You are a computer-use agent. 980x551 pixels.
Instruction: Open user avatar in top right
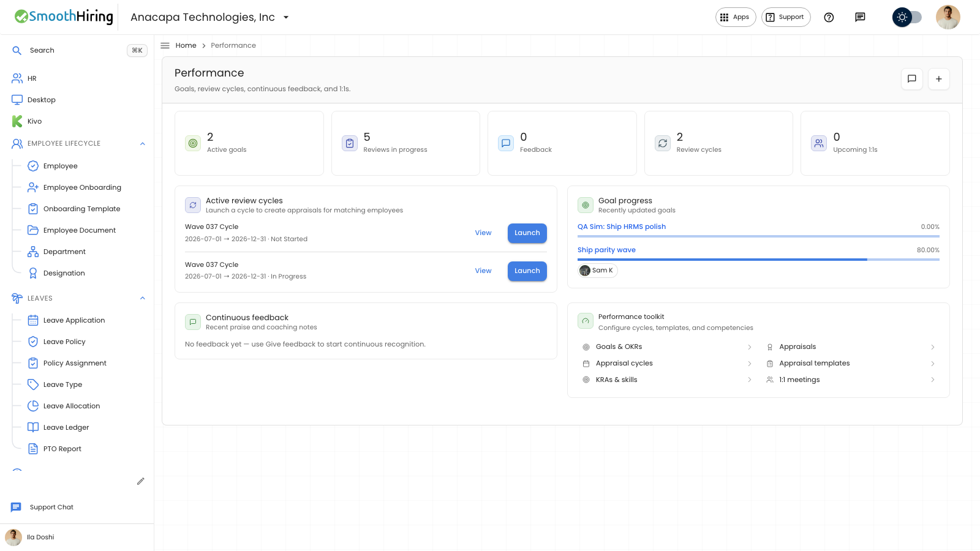click(948, 17)
